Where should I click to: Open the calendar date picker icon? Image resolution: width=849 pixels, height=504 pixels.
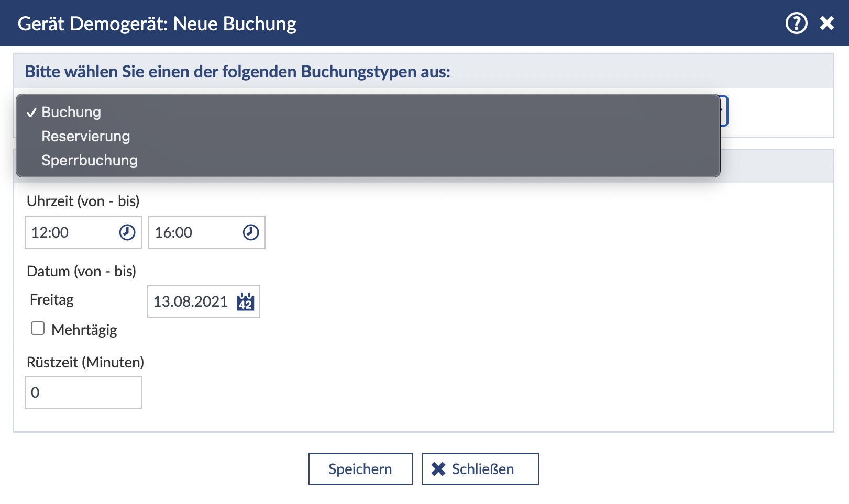pyautogui.click(x=246, y=302)
